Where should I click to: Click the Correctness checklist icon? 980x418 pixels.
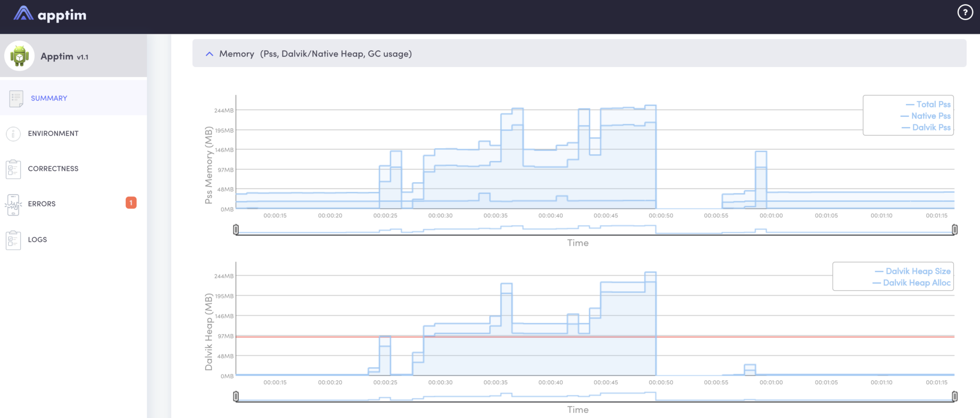coord(13,169)
